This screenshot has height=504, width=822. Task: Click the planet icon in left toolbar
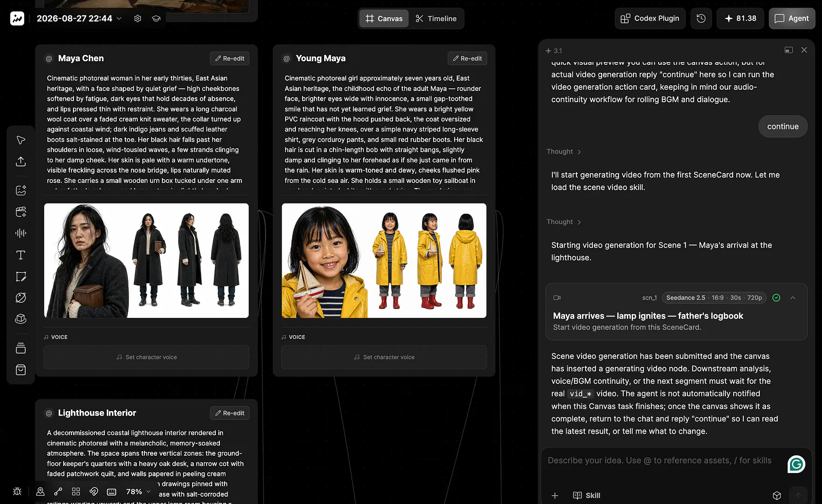[x=21, y=297]
